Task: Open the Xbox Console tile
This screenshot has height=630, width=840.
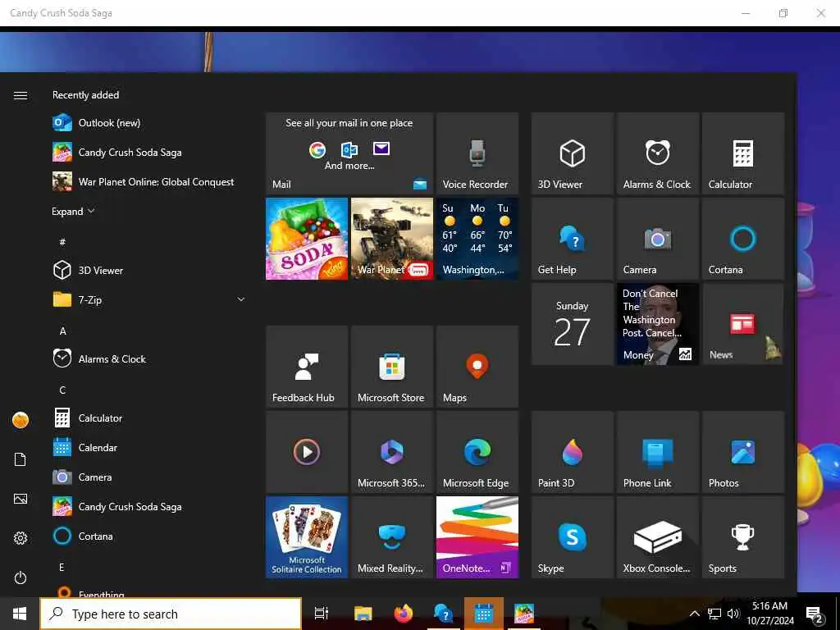Action: tap(658, 537)
